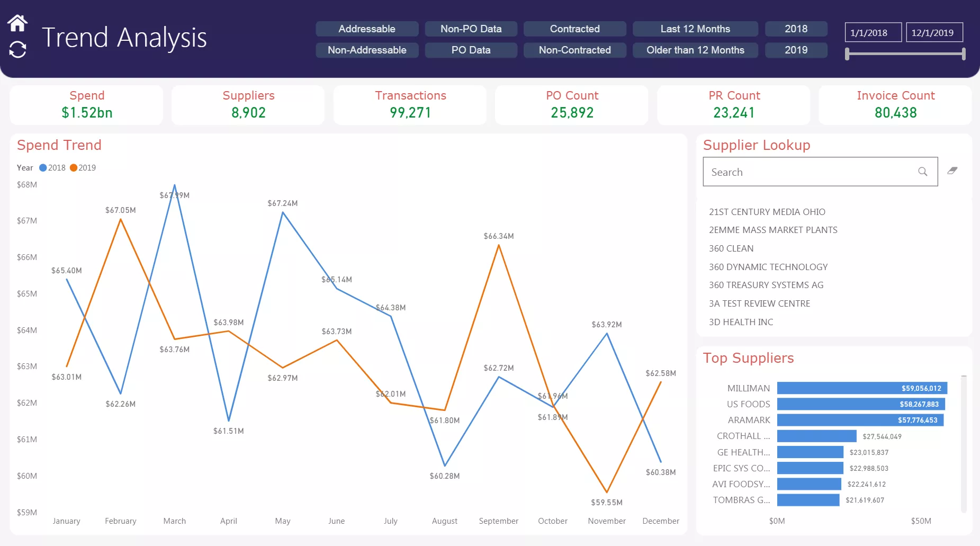Enable the Addressable filter
The image size is (980, 546).
tap(367, 29)
